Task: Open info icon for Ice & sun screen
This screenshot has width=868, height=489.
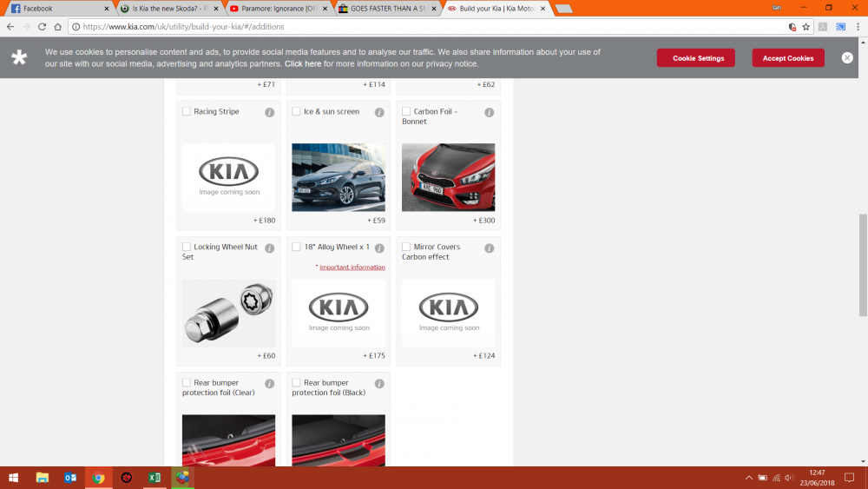Action: [x=379, y=112]
